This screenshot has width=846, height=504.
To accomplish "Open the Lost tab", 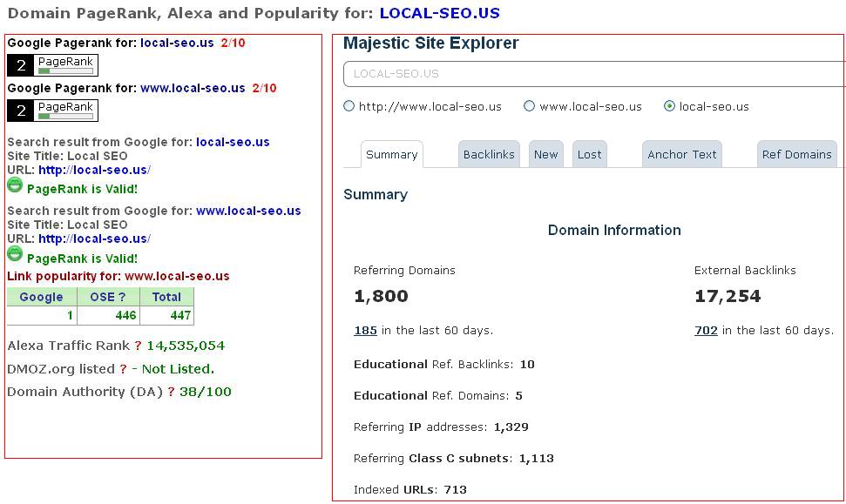I will (589, 155).
